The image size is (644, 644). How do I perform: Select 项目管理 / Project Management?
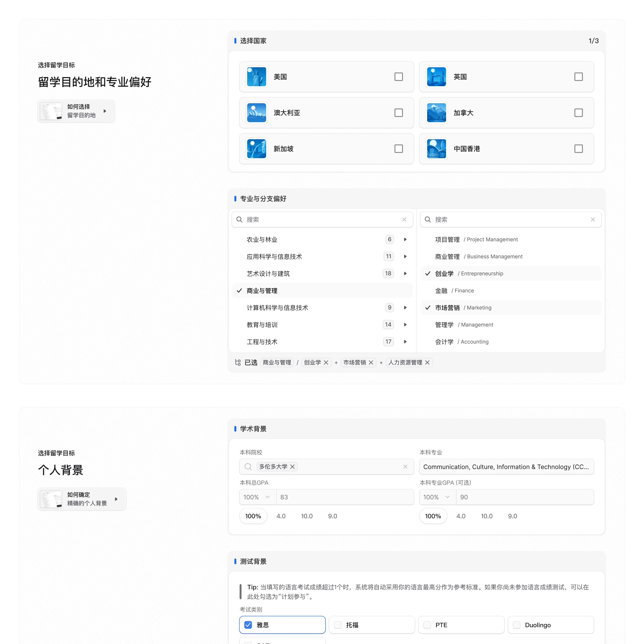click(x=511, y=239)
